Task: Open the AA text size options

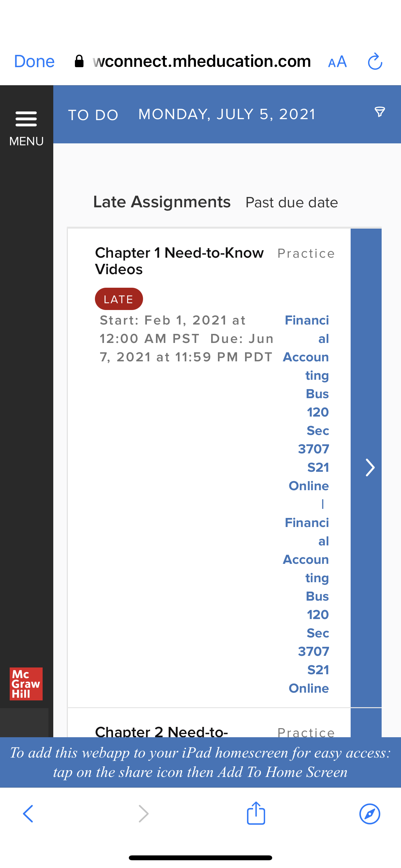Action: [337, 62]
